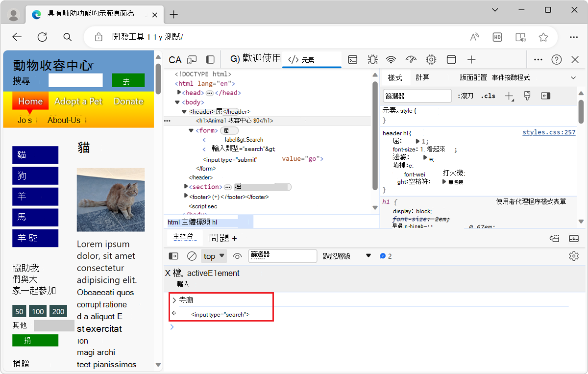
Task: Click the green 去 search button
Action: click(x=128, y=80)
